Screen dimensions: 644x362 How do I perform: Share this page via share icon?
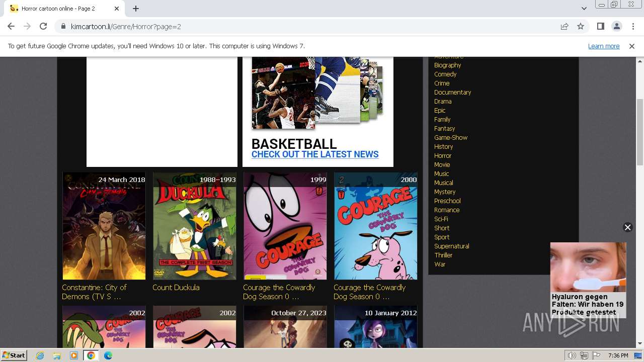[565, 26]
